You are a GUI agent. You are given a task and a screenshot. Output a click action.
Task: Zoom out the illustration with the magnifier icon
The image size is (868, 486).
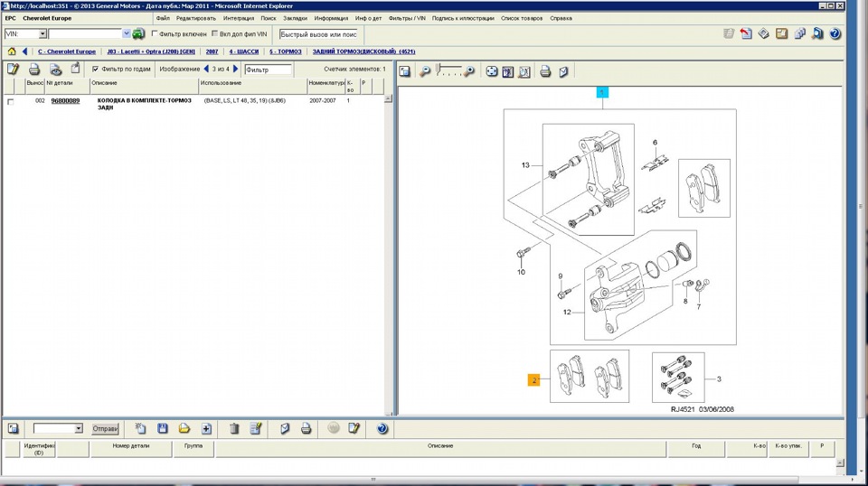[x=425, y=71]
